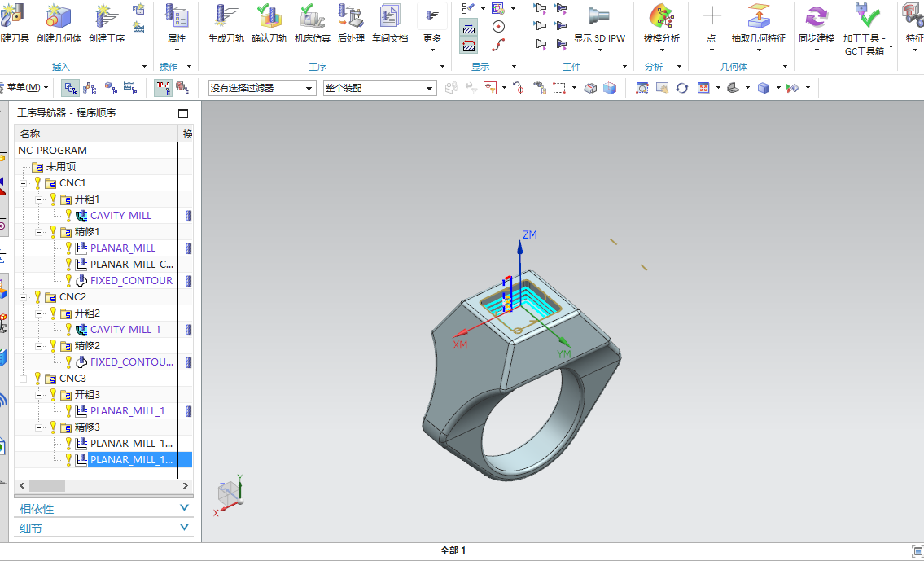This screenshot has width=924, height=561.
Task: Click the navigator horizontal scrollbar thumb
Action: [x=47, y=485]
